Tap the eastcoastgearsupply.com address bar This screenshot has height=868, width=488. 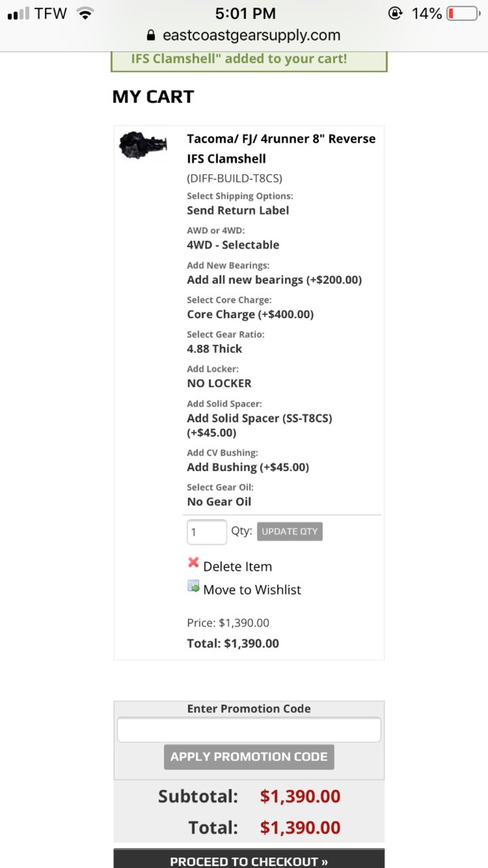[244, 35]
